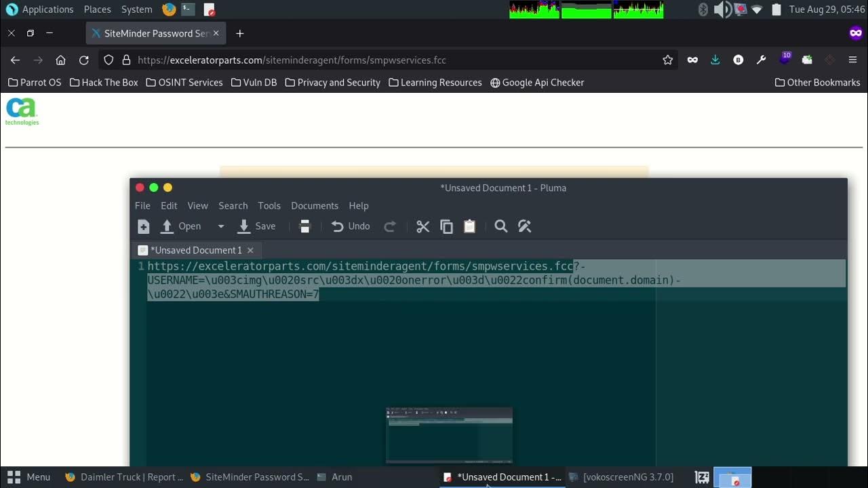The height and width of the screenshot is (488, 868).
Task: Open a new Firefox tab with plus
Action: pos(239,33)
